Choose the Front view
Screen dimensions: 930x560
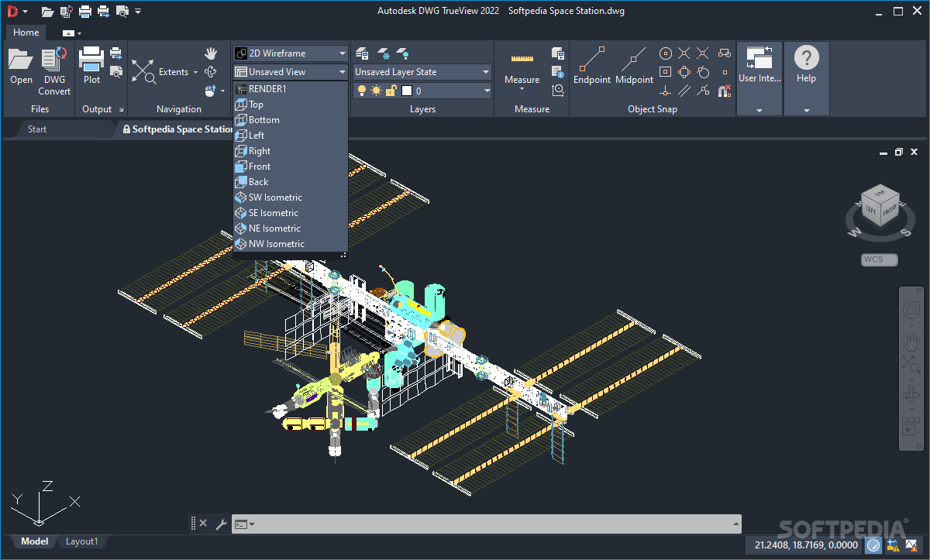290,167
